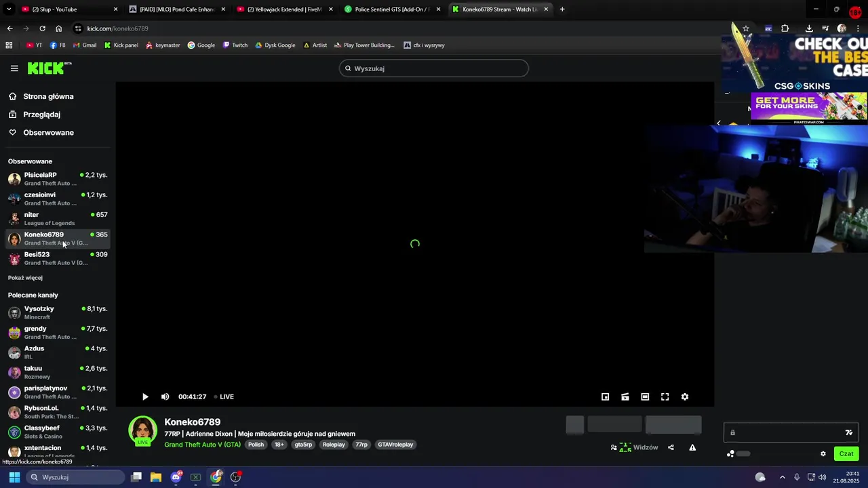Select the gta5rp tag

click(x=303, y=445)
